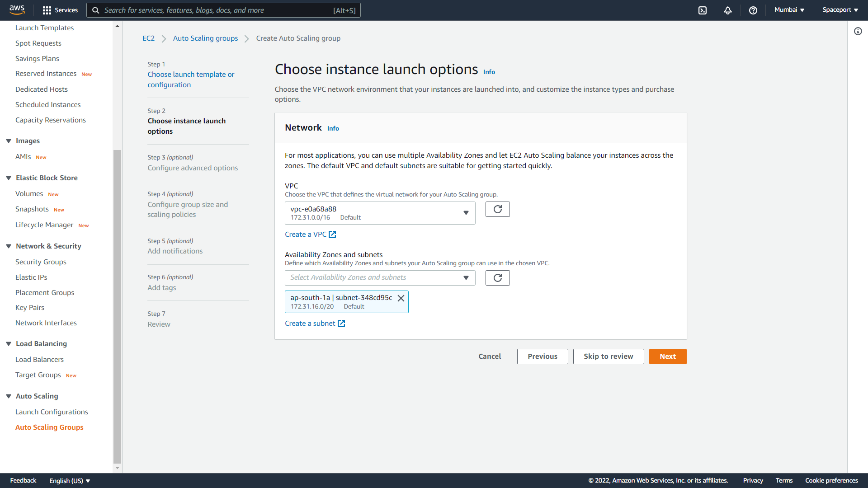Click the Previous button
The image size is (868, 488).
click(542, 357)
